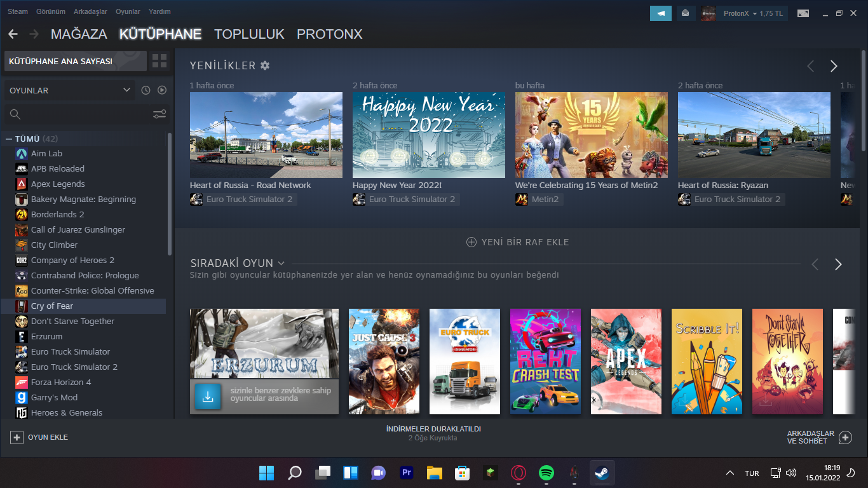Click the Garry's Mod list icon
Screen dimensions: 868x488
tap(21, 397)
